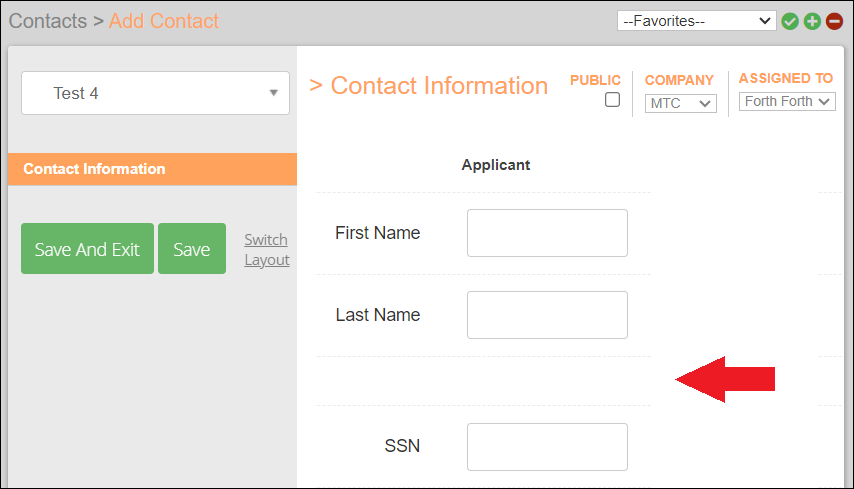Click the ASSIGNED TO label text
Viewport: 854px width, 489px height.
[786, 78]
